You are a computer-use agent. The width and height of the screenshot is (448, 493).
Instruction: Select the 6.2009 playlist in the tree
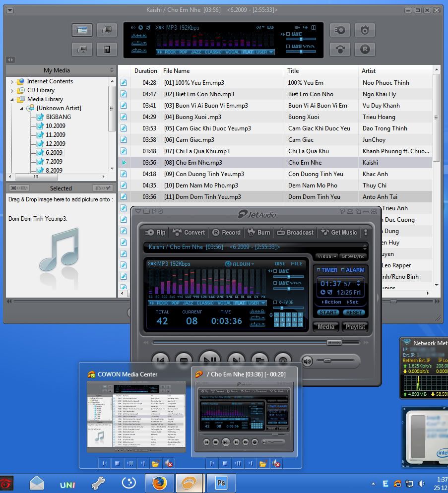[54, 153]
